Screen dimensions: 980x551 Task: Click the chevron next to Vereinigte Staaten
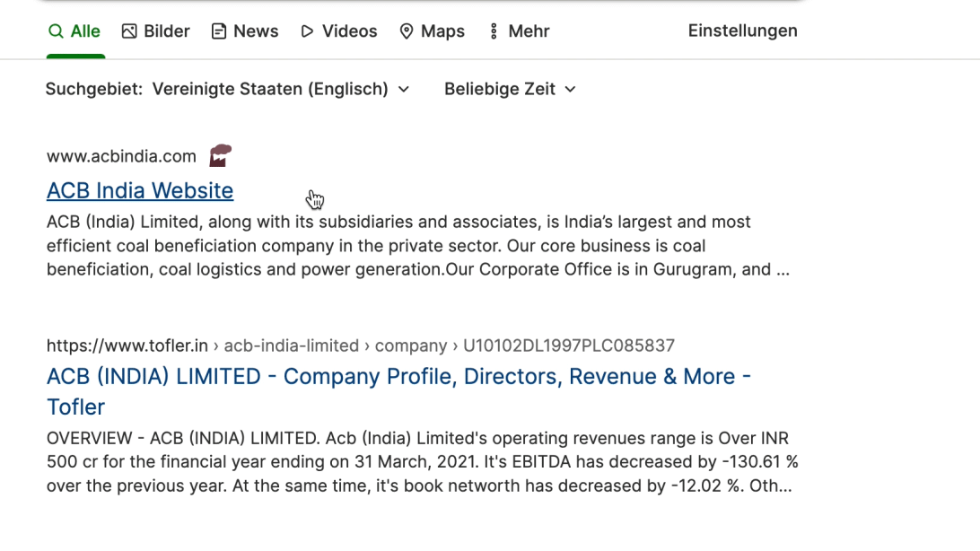(404, 90)
